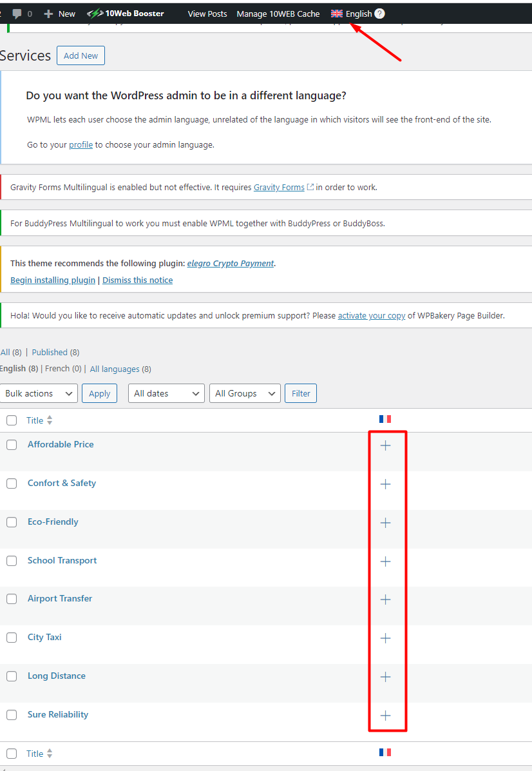Check the City Taxi row checkbox

pos(12,638)
